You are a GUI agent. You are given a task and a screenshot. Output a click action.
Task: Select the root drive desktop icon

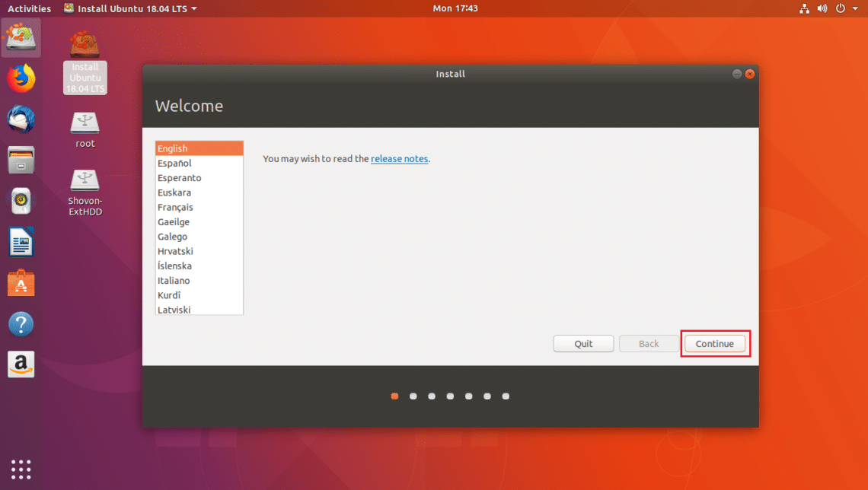click(x=85, y=130)
